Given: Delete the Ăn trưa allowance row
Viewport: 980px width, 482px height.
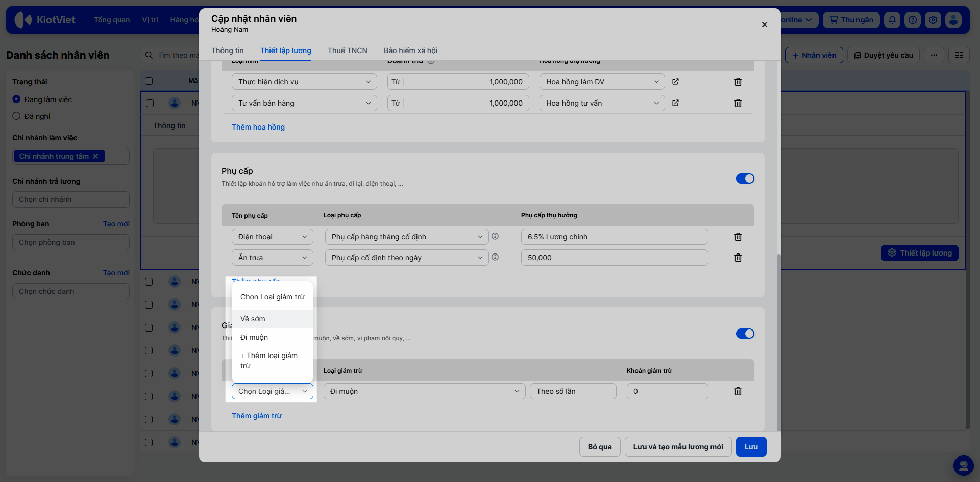Looking at the screenshot, I should click(x=738, y=258).
